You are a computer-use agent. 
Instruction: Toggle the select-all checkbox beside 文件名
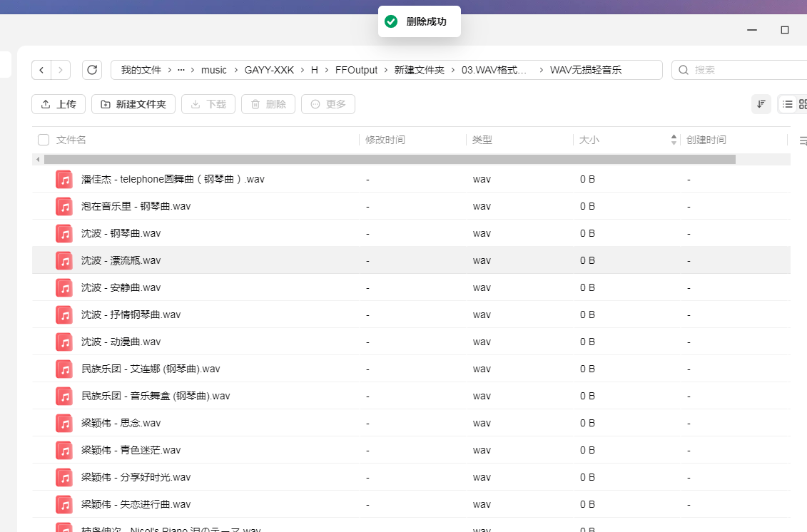44,140
